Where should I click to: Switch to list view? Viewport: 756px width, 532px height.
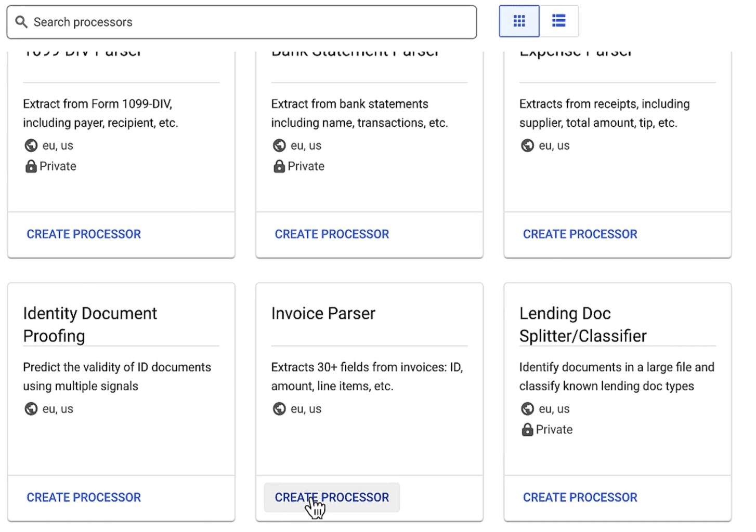(x=558, y=21)
